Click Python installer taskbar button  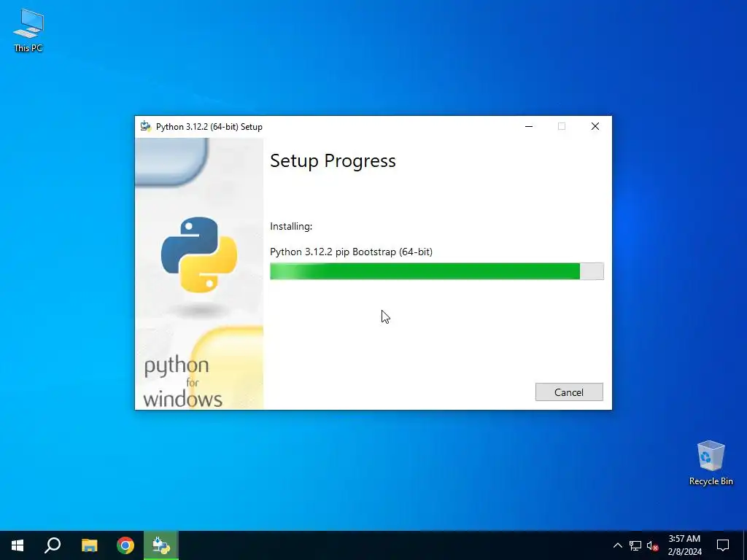point(161,545)
